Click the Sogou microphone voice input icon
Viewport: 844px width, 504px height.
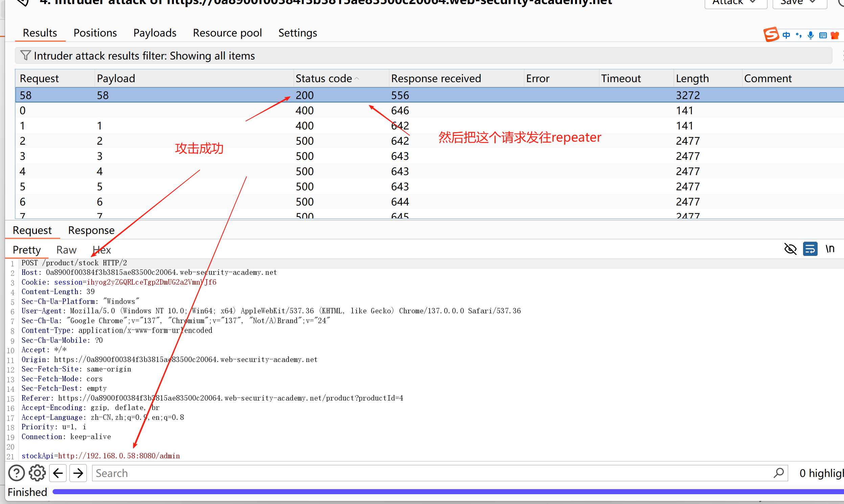[x=811, y=35]
